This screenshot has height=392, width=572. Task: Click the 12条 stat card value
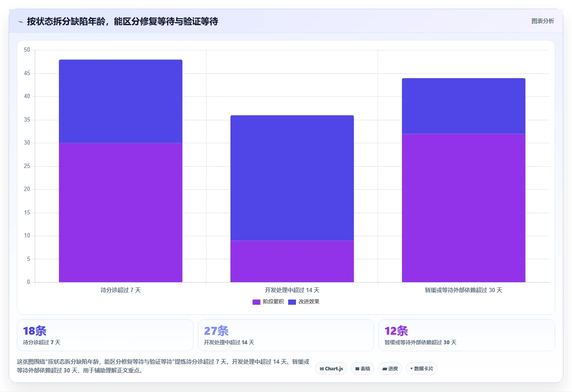click(396, 331)
